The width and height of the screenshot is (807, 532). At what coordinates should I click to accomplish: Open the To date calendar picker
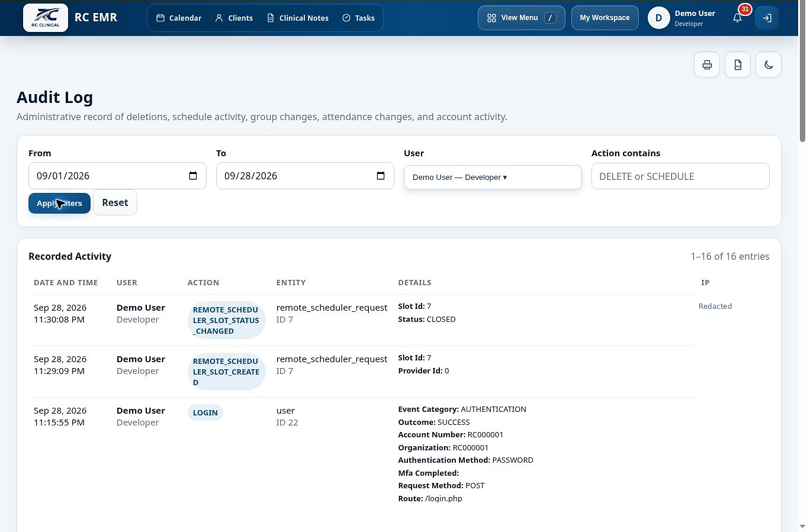pyautogui.click(x=381, y=176)
